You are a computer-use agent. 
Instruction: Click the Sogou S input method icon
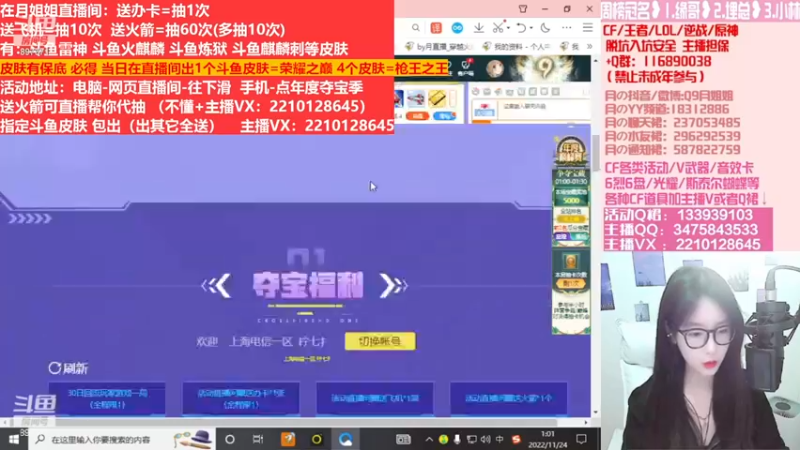click(x=516, y=439)
